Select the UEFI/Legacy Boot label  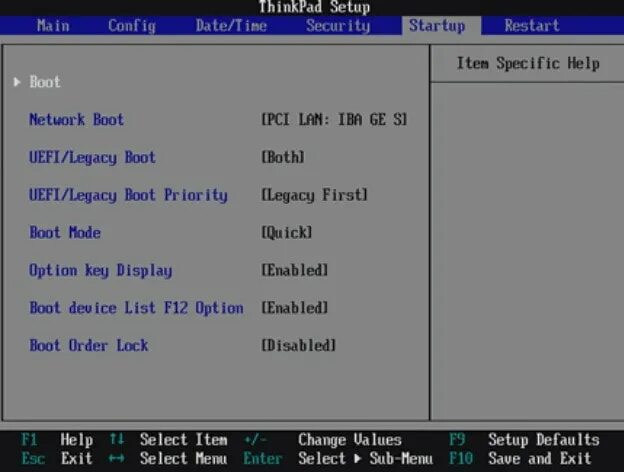92,157
